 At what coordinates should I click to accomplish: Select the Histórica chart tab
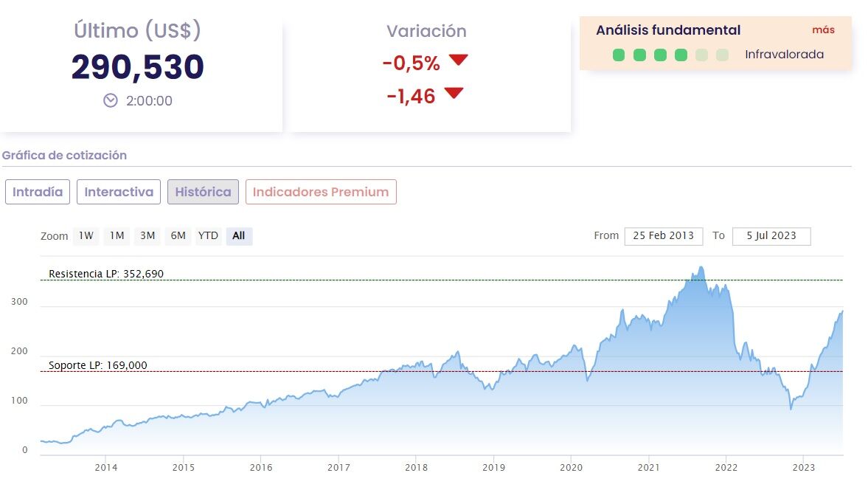[203, 192]
